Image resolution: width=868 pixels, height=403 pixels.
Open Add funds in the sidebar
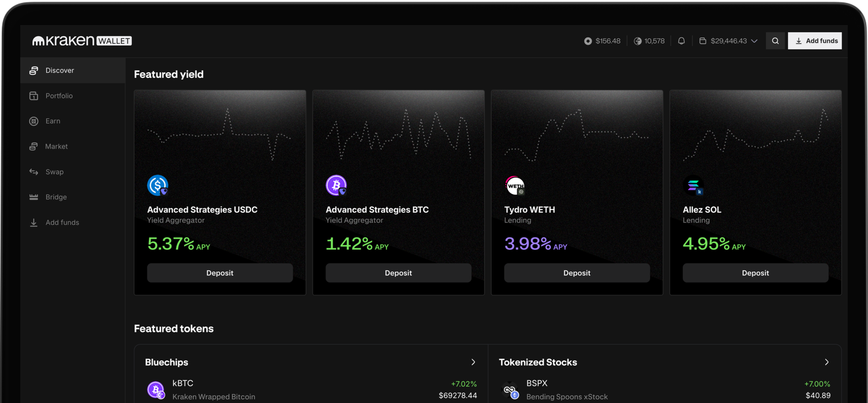coord(73,222)
